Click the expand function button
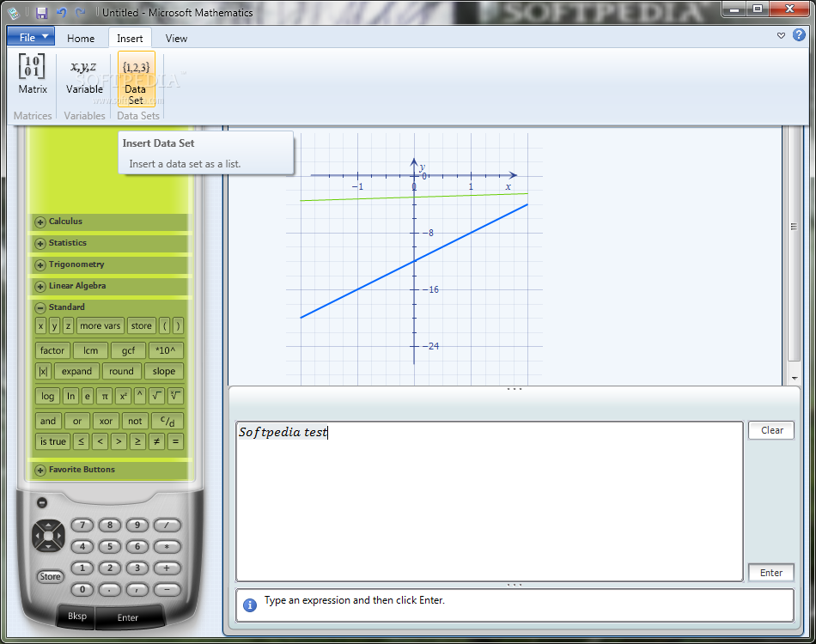The image size is (816, 644). coord(76,372)
